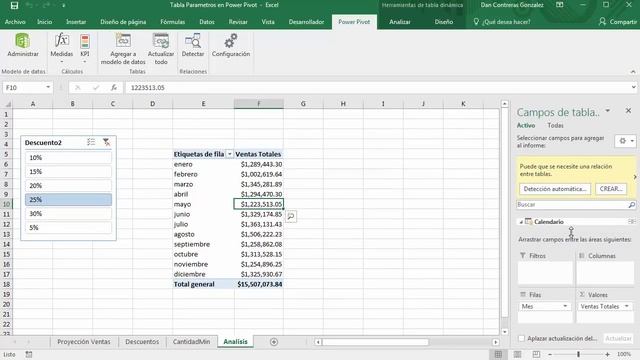Switch to Page Break preview in status bar
Viewport: 640px width, 360px height.
pos(536,354)
